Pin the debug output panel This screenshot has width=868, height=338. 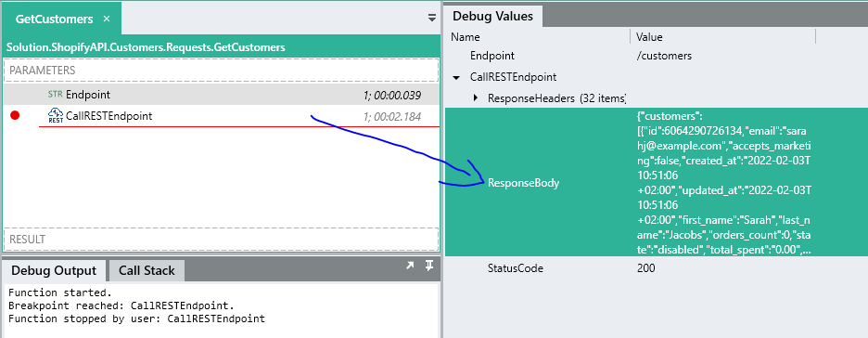point(429,266)
